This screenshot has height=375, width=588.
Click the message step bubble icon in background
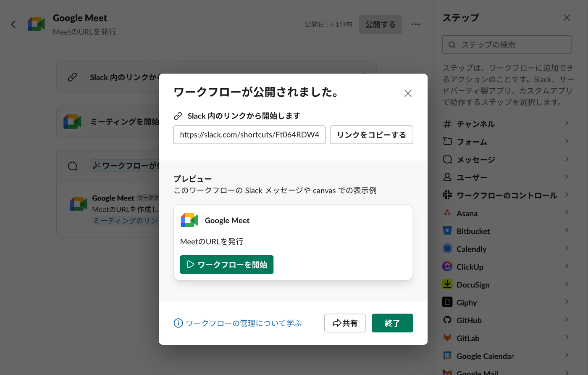coord(73,166)
